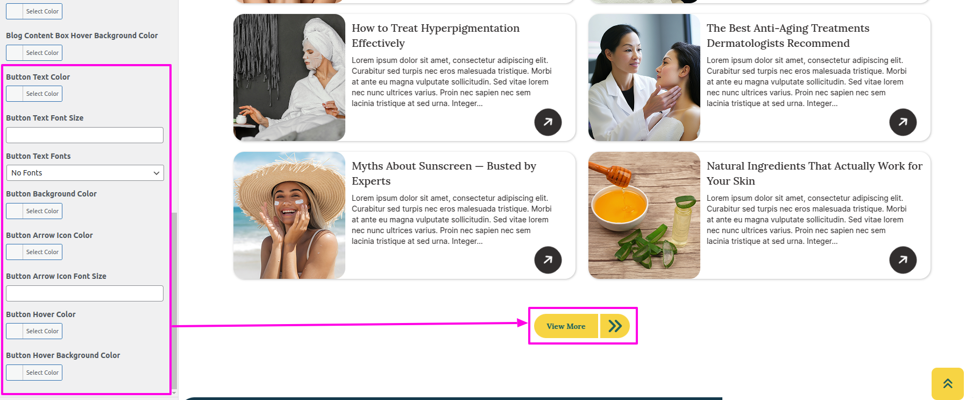This screenshot has width=980, height=400.
Task: Select color for Button Text Color
Action: pyautogui.click(x=34, y=94)
